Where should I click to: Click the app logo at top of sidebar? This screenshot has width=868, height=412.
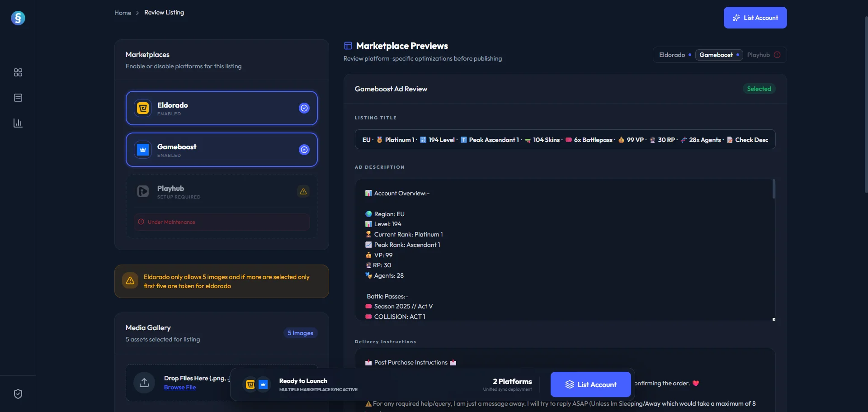click(x=18, y=18)
